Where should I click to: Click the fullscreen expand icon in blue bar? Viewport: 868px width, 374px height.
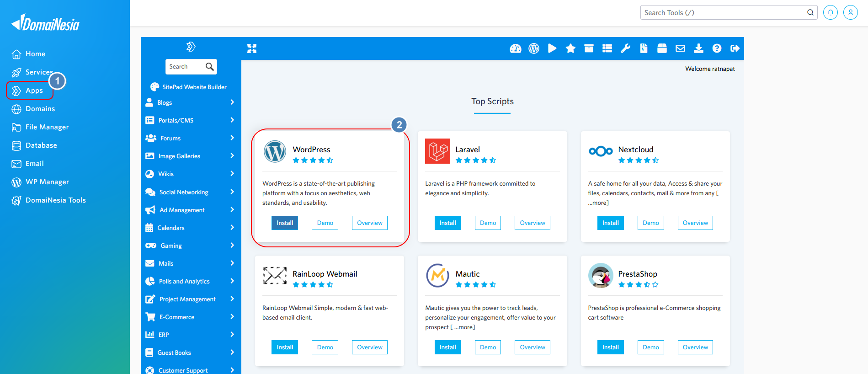point(252,48)
